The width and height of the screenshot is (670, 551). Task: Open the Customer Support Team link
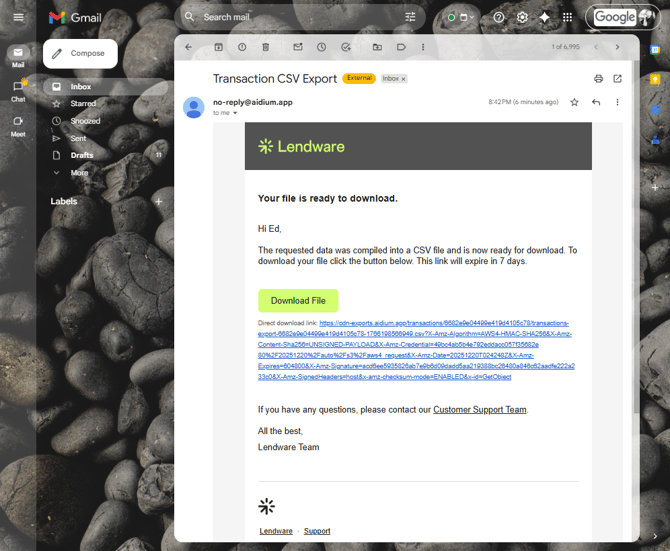479,410
